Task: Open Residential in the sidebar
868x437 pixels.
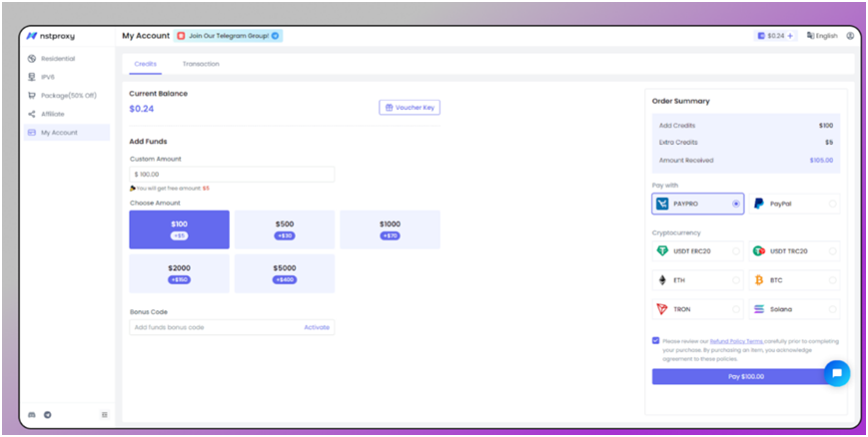Action: 58,59
